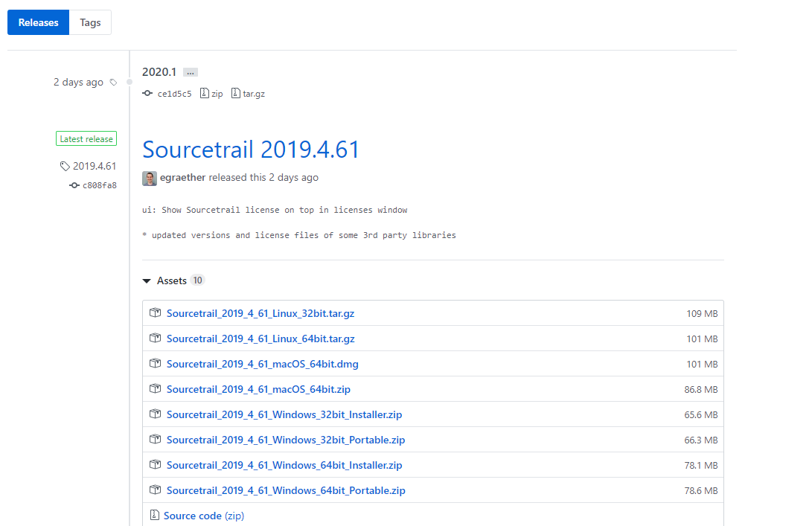This screenshot has height=526, width=812.
Task: Download the 2020.1 zip archive
Action: point(217,94)
